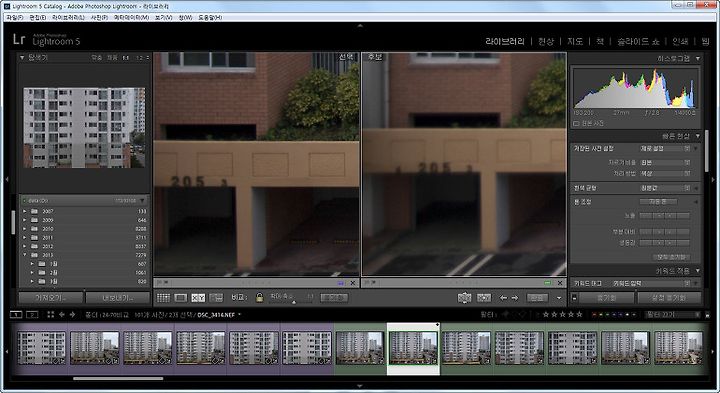Image resolution: width=720 pixels, height=393 pixels.
Task: Click 내보내기 export button
Action: click(x=118, y=298)
